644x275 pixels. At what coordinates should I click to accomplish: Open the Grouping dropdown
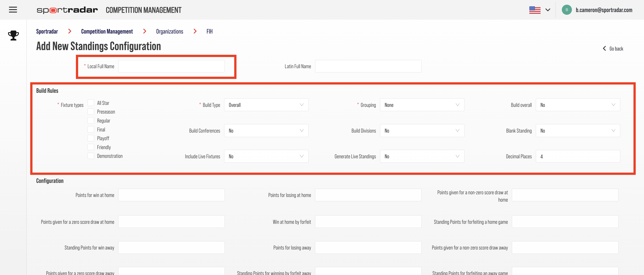(422, 105)
